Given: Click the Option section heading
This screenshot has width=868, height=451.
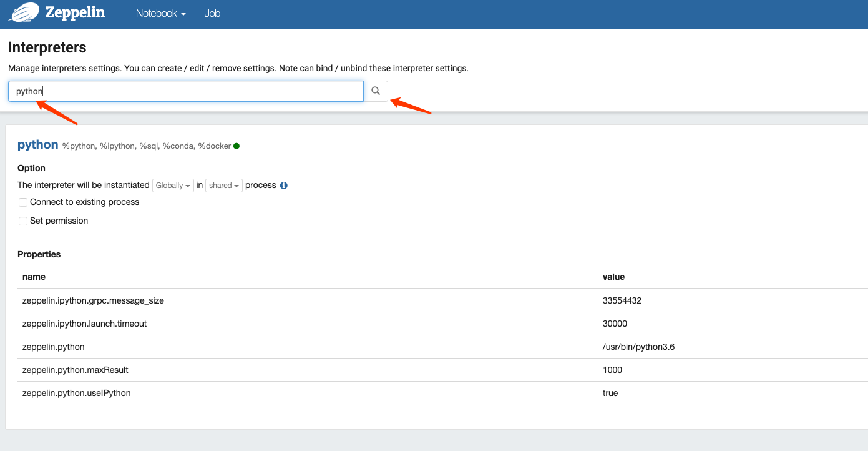Looking at the screenshot, I should tap(31, 168).
